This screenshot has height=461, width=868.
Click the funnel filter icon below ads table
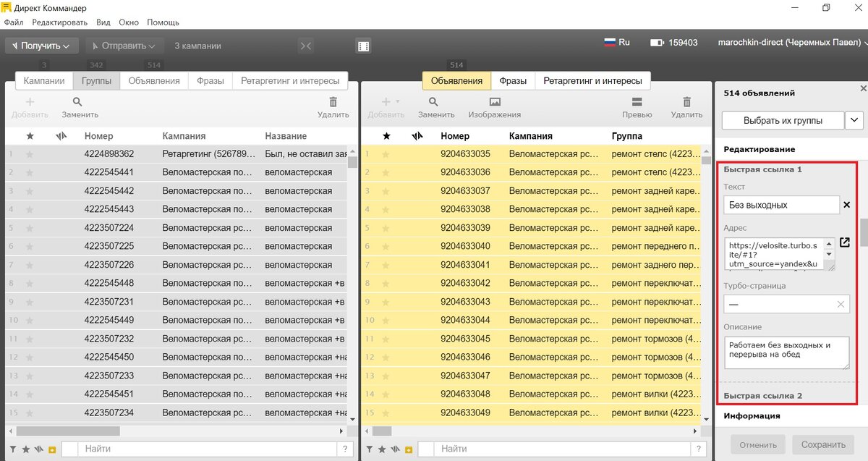(x=370, y=449)
